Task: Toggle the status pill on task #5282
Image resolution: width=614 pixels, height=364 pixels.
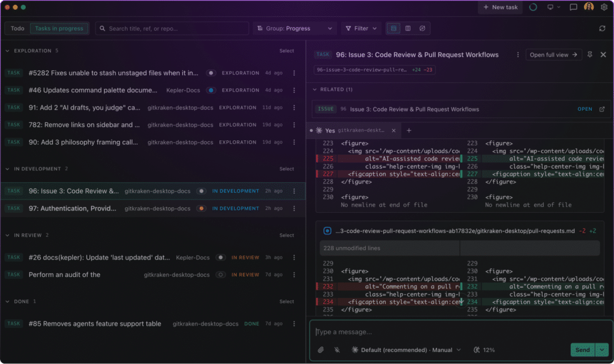Action: (x=210, y=73)
